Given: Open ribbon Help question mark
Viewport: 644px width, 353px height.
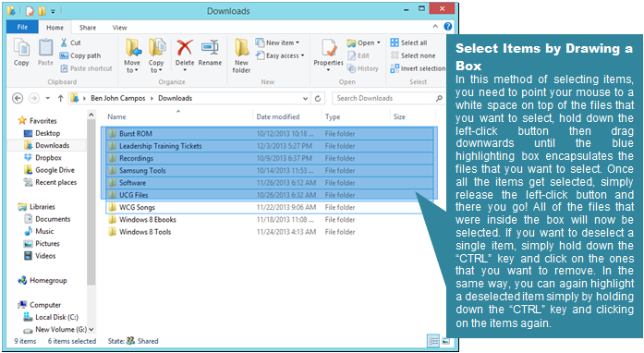Looking at the screenshot, I should tap(448, 27).
